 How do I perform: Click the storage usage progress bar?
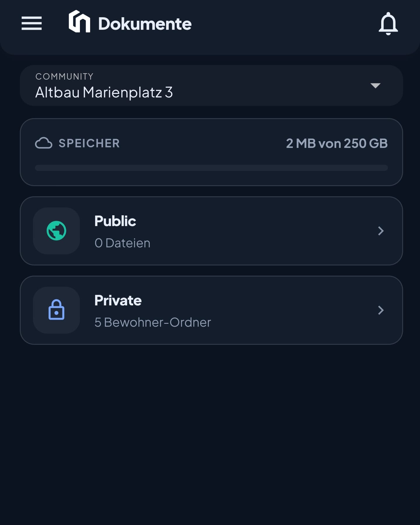coord(211,168)
